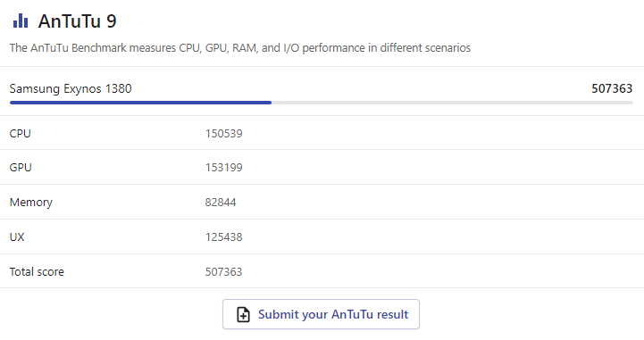Click the AnTuTu Benchmark description text
Viewport: 644px width, 340px height.
[x=240, y=48]
